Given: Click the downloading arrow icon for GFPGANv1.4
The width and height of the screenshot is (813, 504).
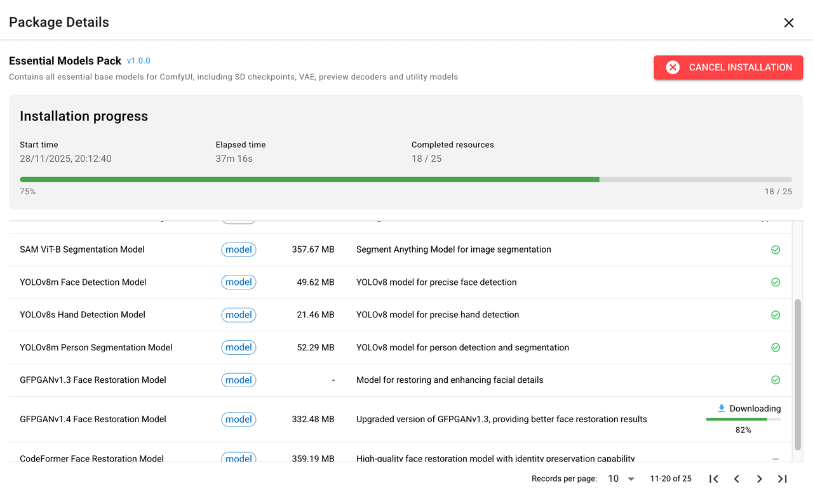Looking at the screenshot, I should click(x=721, y=408).
